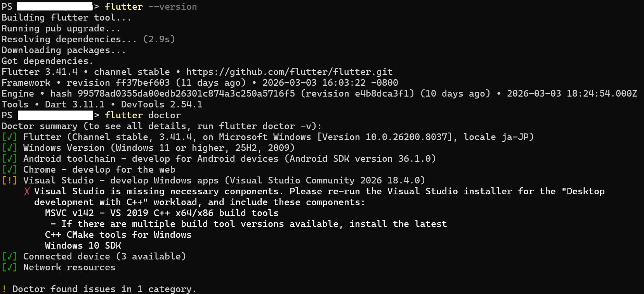This screenshot has width=644, height=294.
Task: Click the 'DevTools 2.54.1' version text
Action: 161,104
